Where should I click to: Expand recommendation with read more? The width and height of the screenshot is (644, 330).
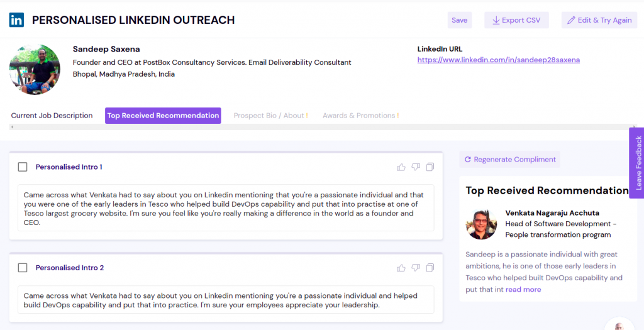(523, 289)
